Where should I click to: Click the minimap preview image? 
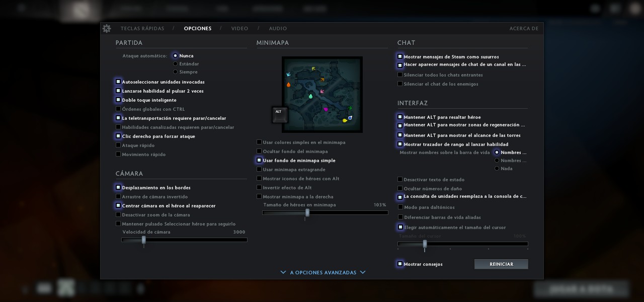[322, 95]
